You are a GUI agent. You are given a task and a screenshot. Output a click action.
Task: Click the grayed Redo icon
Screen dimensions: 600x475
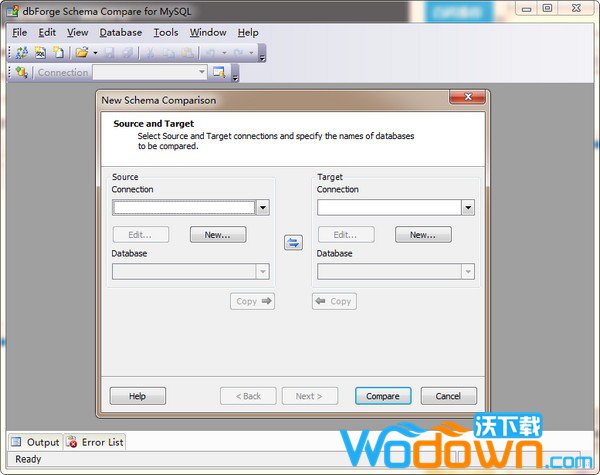point(238,53)
